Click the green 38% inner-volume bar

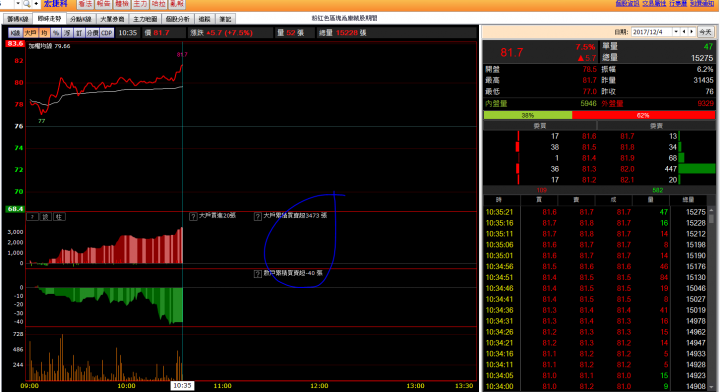click(x=528, y=115)
